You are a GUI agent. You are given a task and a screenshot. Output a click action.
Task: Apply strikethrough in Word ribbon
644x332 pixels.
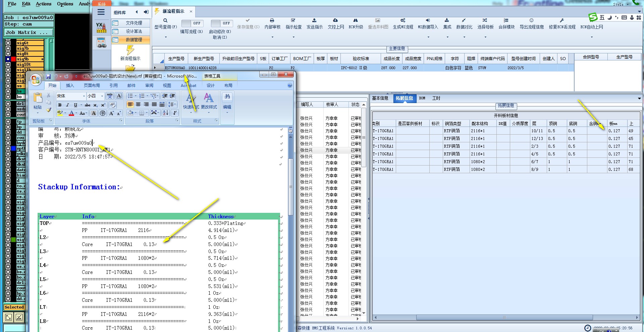coord(88,105)
